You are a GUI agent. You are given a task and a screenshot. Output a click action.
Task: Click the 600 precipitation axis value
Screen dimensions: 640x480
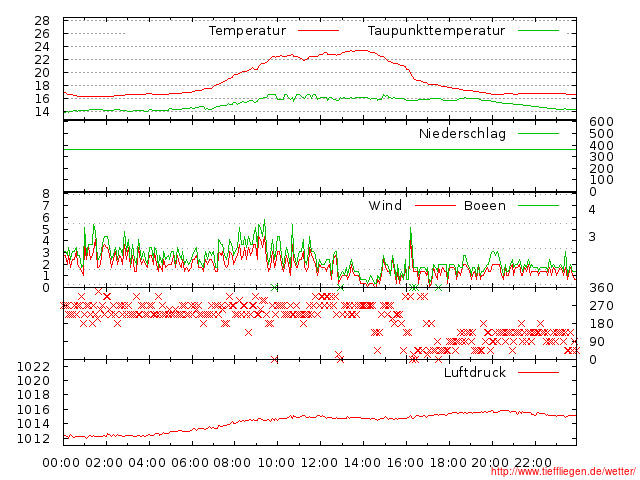click(x=601, y=122)
